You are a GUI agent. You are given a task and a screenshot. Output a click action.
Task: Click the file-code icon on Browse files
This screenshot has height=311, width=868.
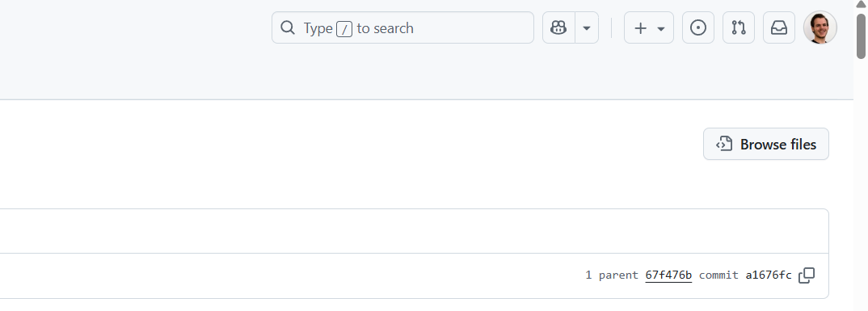pos(724,144)
